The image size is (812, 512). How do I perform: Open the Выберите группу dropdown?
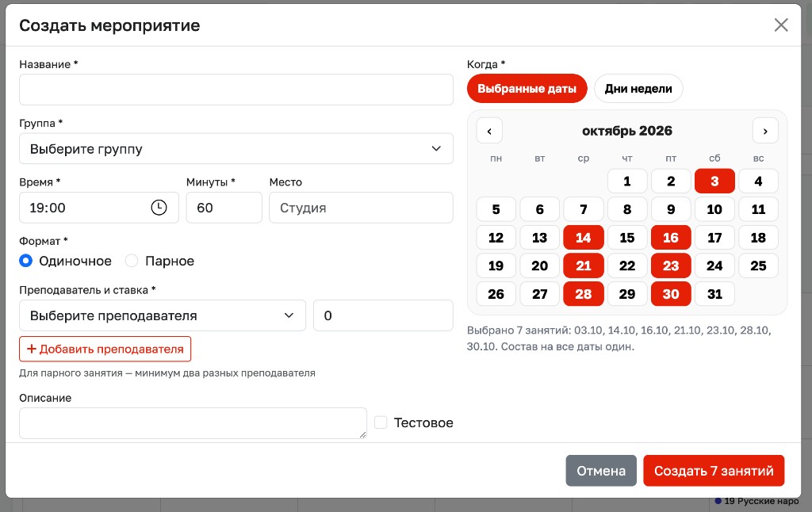pos(236,148)
